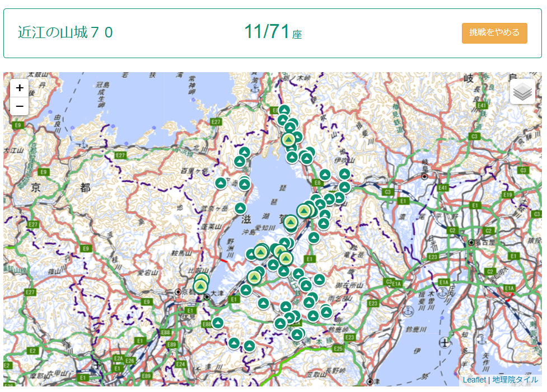
Task: Open the 地理院タイル link
Action: pyautogui.click(x=515, y=380)
